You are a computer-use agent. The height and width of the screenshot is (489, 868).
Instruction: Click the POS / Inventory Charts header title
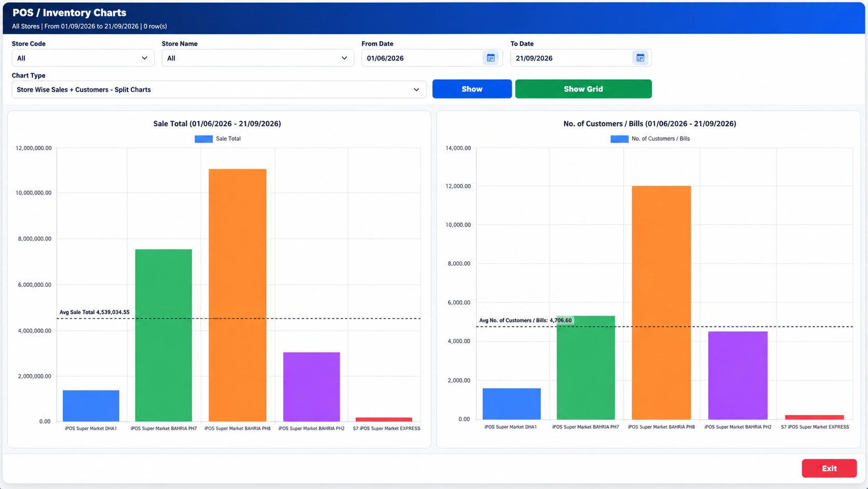[69, 12]
